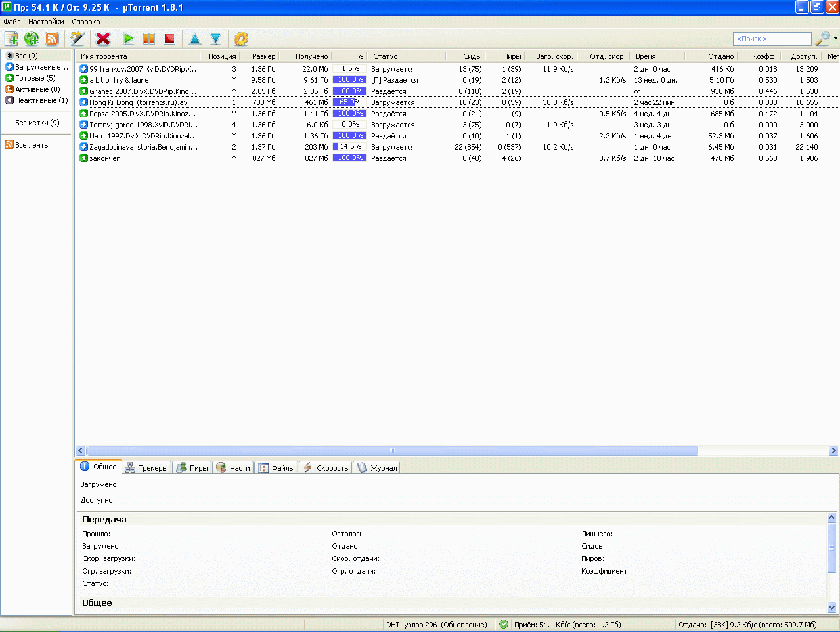Click the Отдача status bar entry

(747, 625)
